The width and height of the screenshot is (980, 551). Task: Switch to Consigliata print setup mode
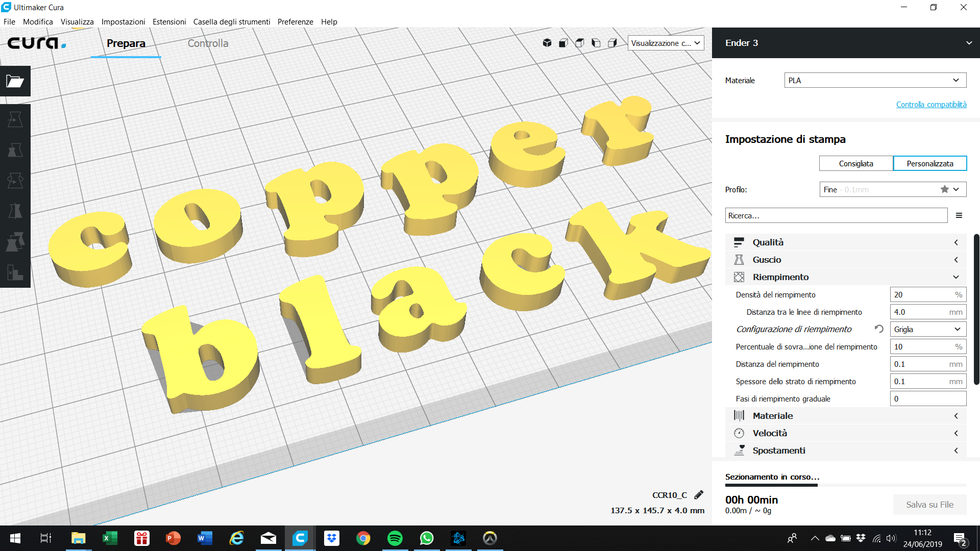856,163
